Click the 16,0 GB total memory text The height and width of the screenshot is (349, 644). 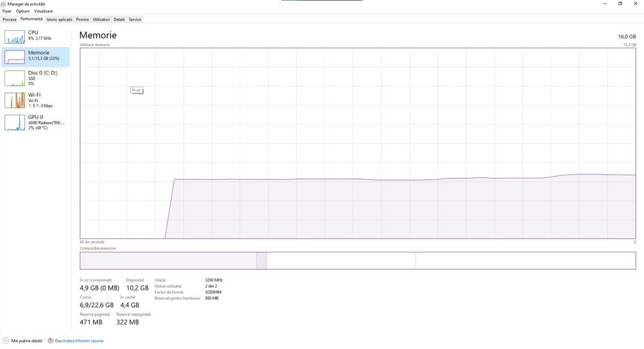pos(627,37)
